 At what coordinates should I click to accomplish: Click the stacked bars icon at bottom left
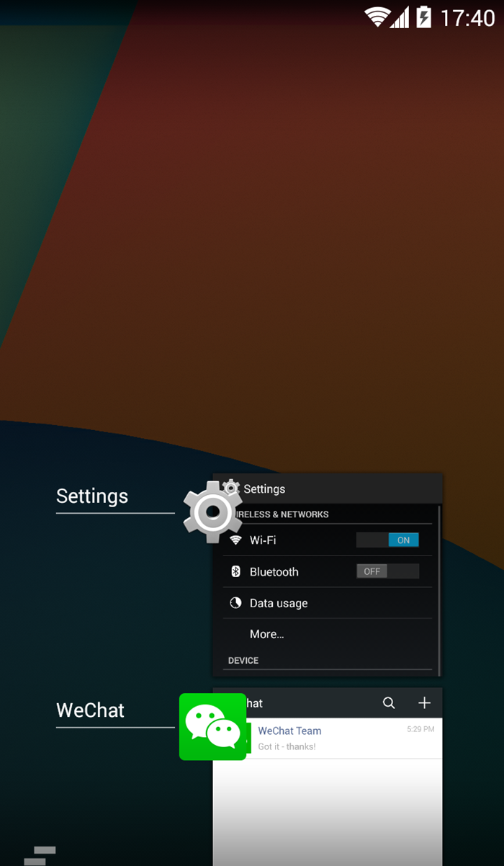pyautogui.click(x=40, y=856)
